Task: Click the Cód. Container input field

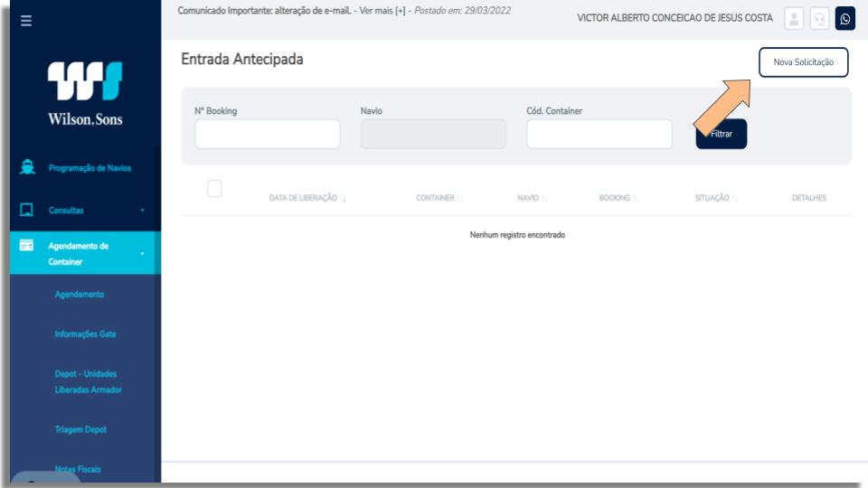Action: pyautogui.click(x=599, y=134)
